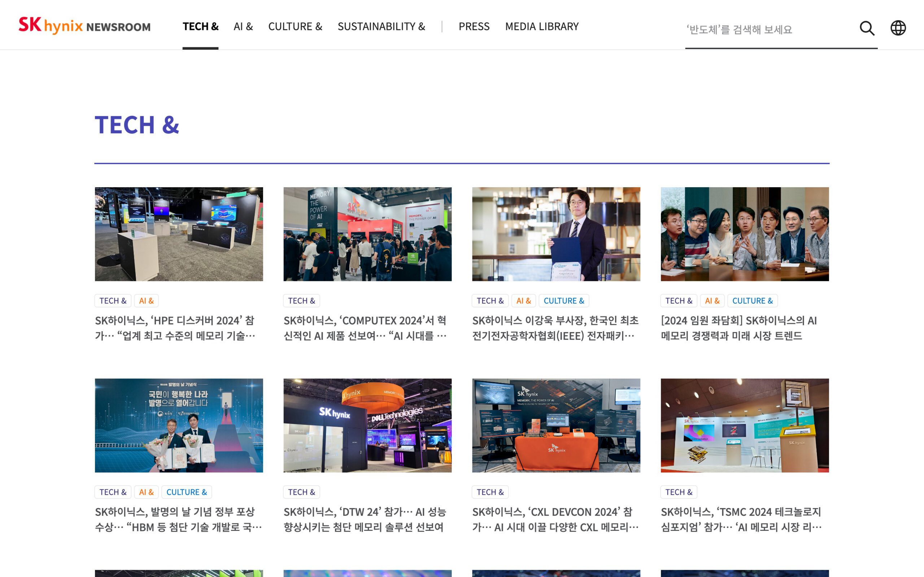924x577 pixels.
Task: Click the IEEE award man-in-suit photo
Action: (x=556, y=234)
